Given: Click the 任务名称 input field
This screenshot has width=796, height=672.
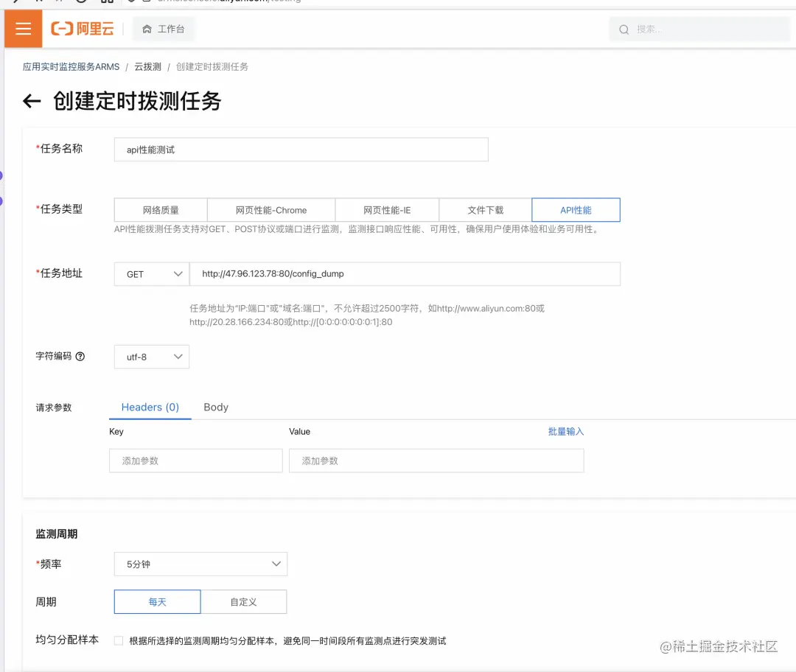Looking at the screenshot, I should pyautogui.click(x=301, y=150).
